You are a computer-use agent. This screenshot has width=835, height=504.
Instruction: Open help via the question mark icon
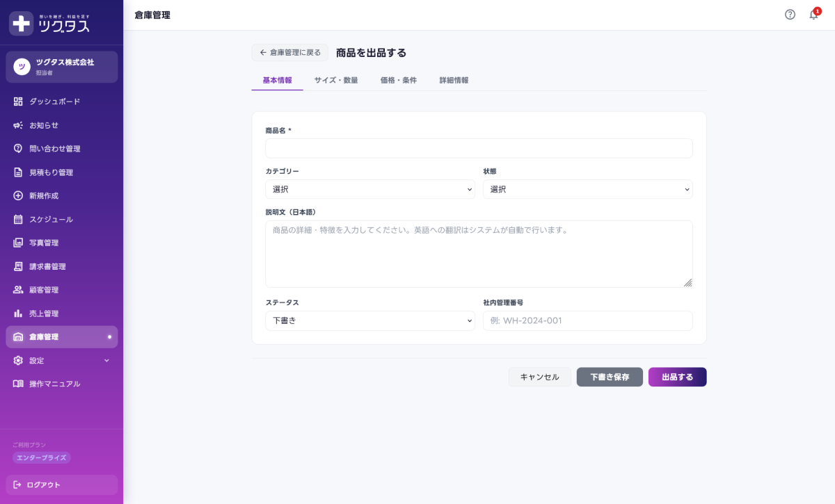pos(790,15)
